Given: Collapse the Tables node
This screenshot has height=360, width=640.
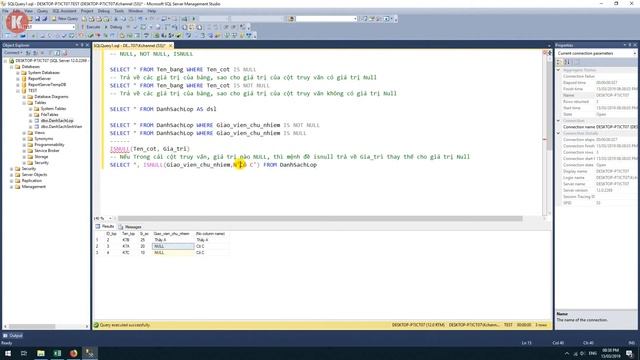Looking at the screenshot, I should pyautogui.click(x=24, y=103).
